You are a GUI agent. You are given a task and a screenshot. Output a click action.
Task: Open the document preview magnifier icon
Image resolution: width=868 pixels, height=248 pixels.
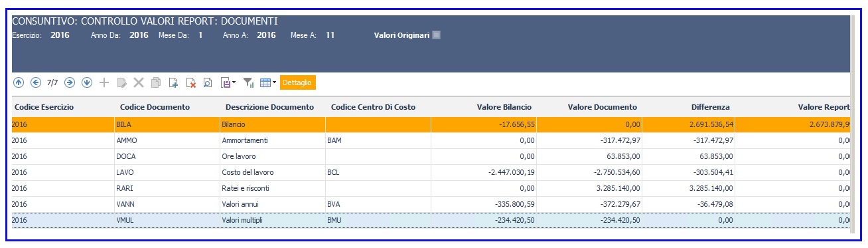pyautogui.click(x=208, y=82)
